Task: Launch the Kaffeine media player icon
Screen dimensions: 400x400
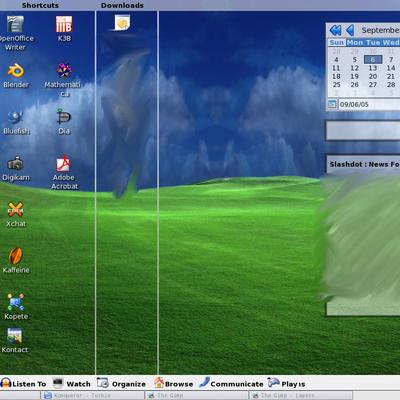Action: [15, 256]
